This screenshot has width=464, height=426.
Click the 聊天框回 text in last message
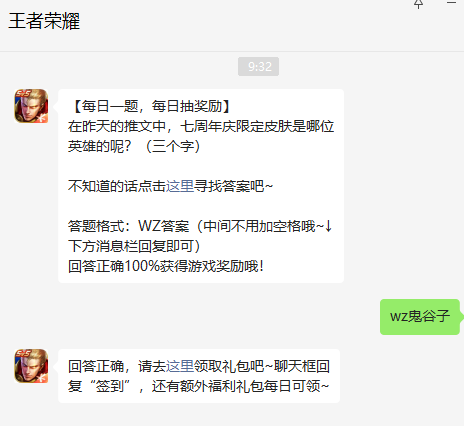click(x=302, y=366)
